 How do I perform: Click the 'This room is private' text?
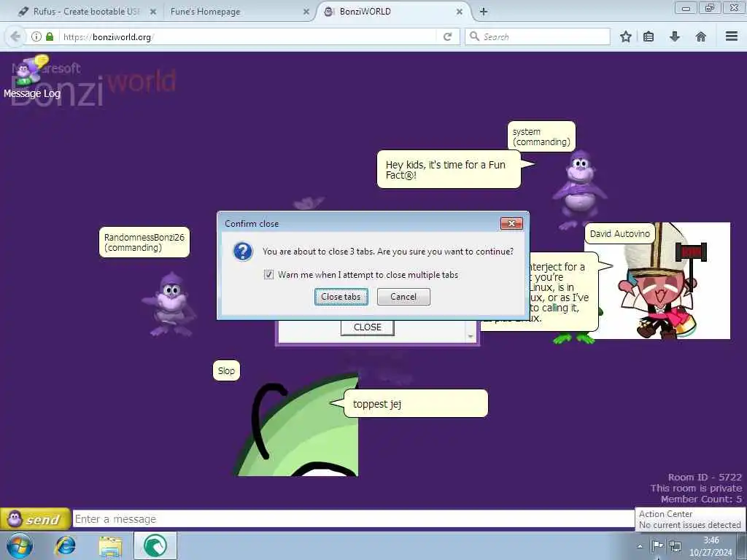point(696,488)
